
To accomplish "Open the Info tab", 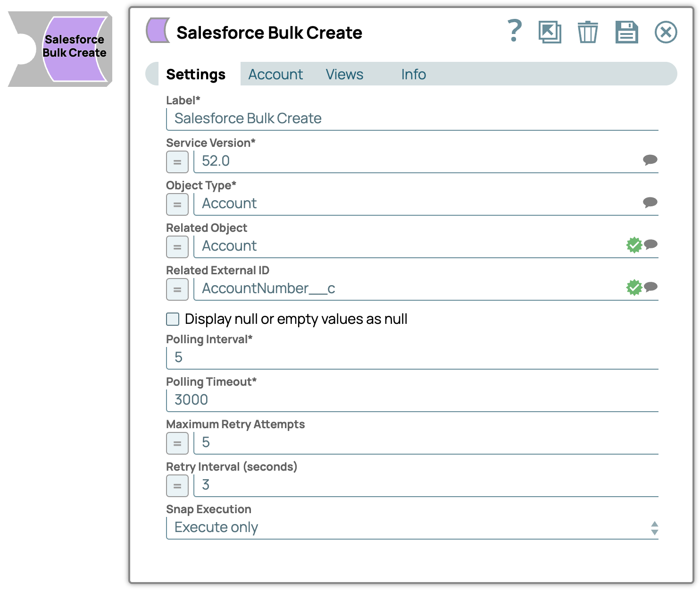I will point(414,74).
